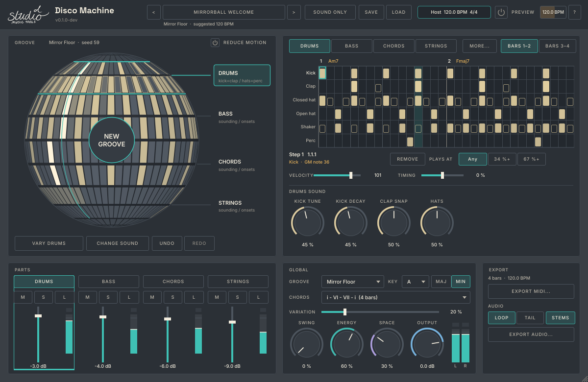Viewport: 588px width, 382px height.
Task: Select the Bass part header in Parts
Action: (109, 282)
